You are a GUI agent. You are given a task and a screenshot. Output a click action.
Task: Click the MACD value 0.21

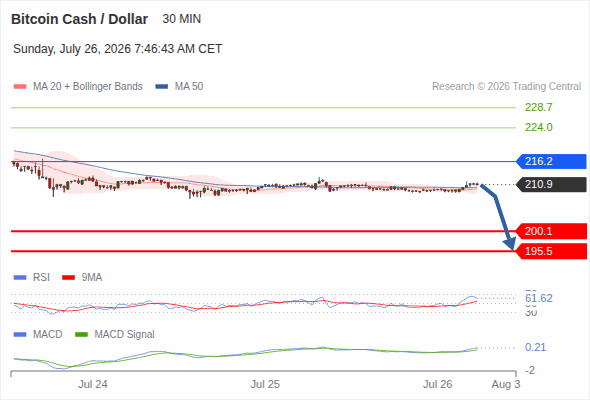(535, 347)
